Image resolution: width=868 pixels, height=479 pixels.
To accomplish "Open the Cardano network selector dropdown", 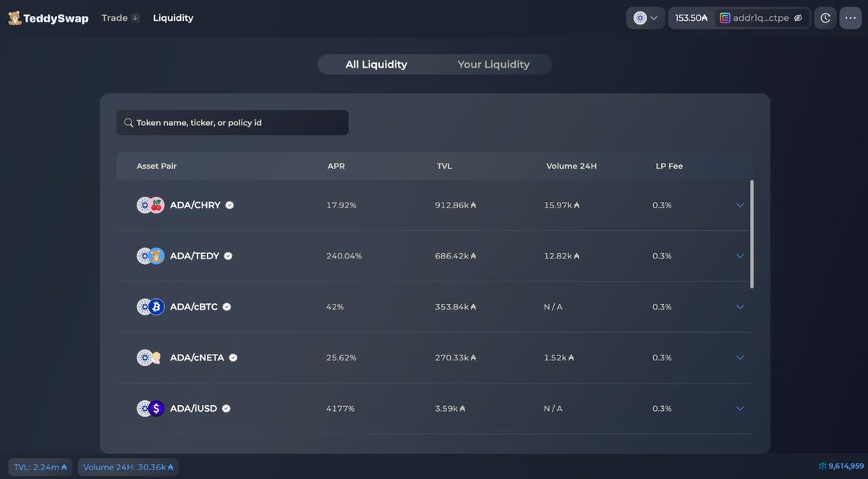I will pyautogui.click(x=645, y=18).
